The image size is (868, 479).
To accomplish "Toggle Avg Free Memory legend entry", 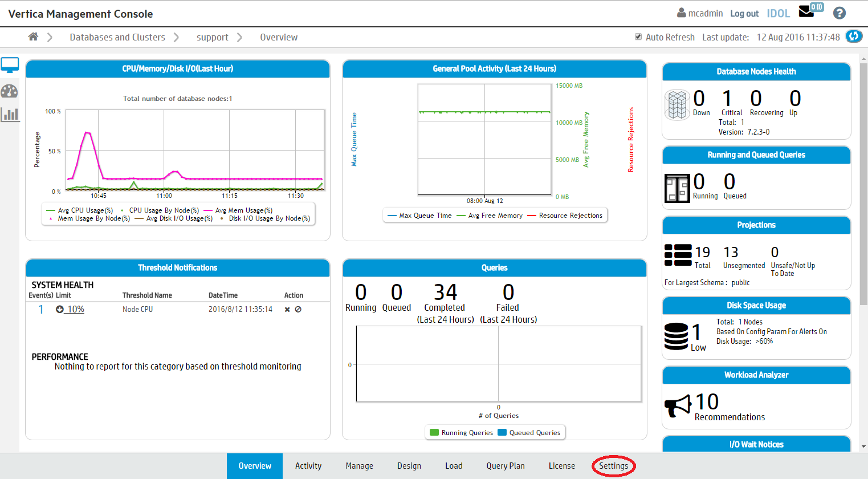I will [x=490, y=216].
